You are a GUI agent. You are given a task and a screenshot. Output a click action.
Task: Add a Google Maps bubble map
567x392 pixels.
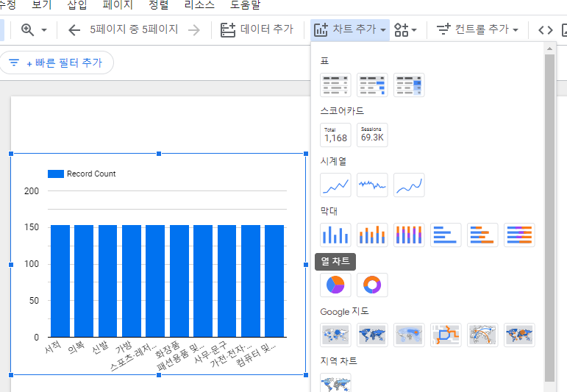(335, 335)
